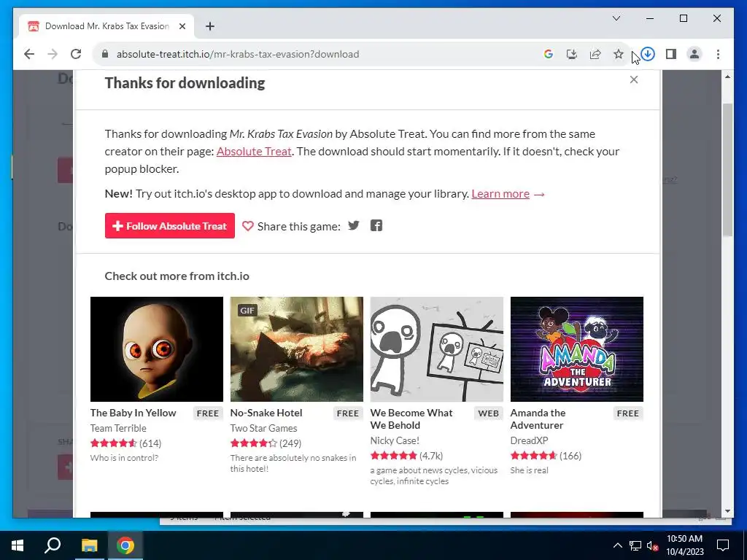
Task: Open Windows taskbar search
Action: tap(53, 545)
